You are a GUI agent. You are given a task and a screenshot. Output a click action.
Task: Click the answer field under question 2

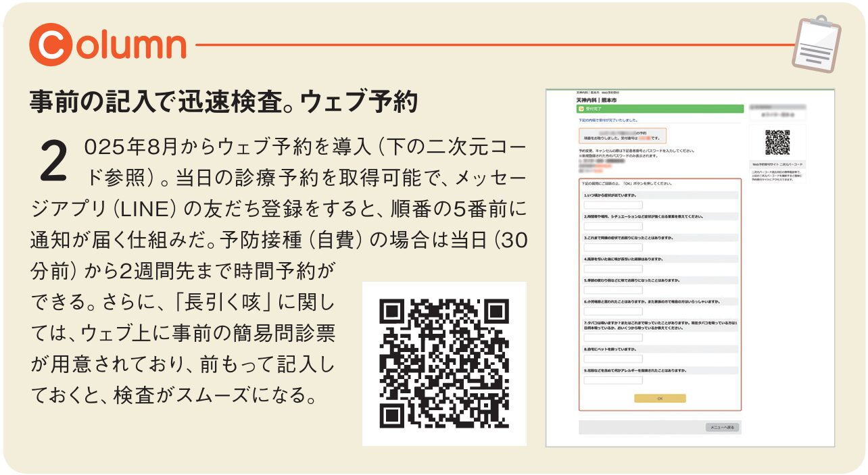pyautogui.click(x=612, y=226)
